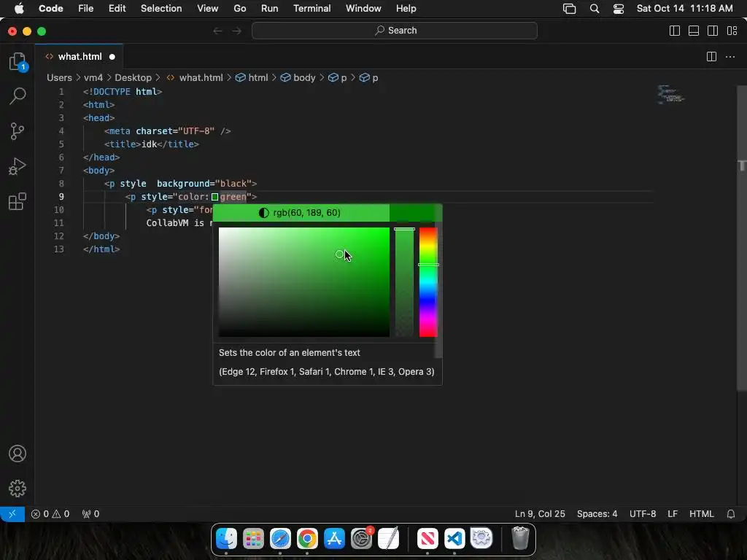Open the Manage gear icon

pyautogui.click(x=18, y=489)
